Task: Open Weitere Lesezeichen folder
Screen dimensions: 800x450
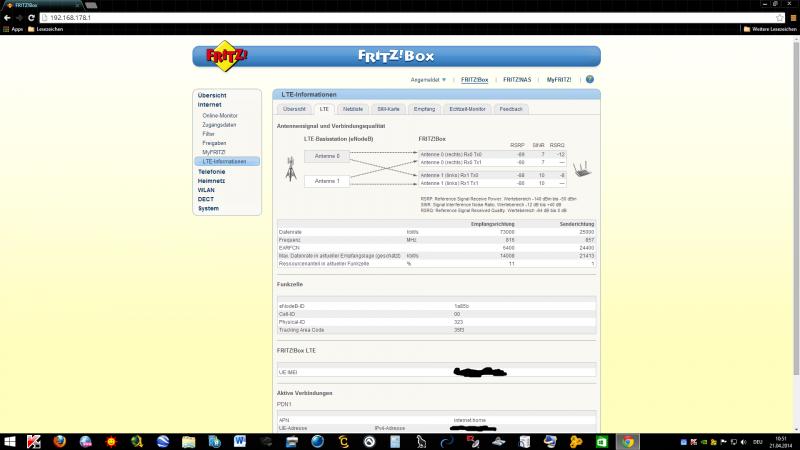Action: pos(770,29)
